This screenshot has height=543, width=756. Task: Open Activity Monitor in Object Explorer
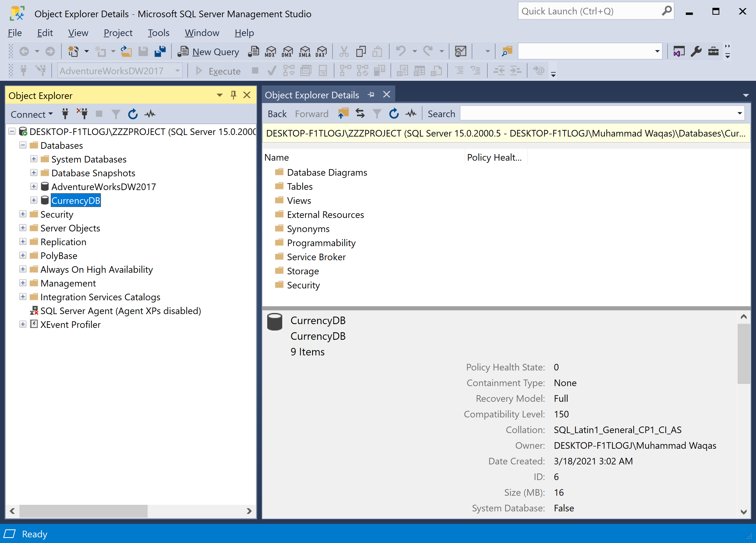click(150, 114)
